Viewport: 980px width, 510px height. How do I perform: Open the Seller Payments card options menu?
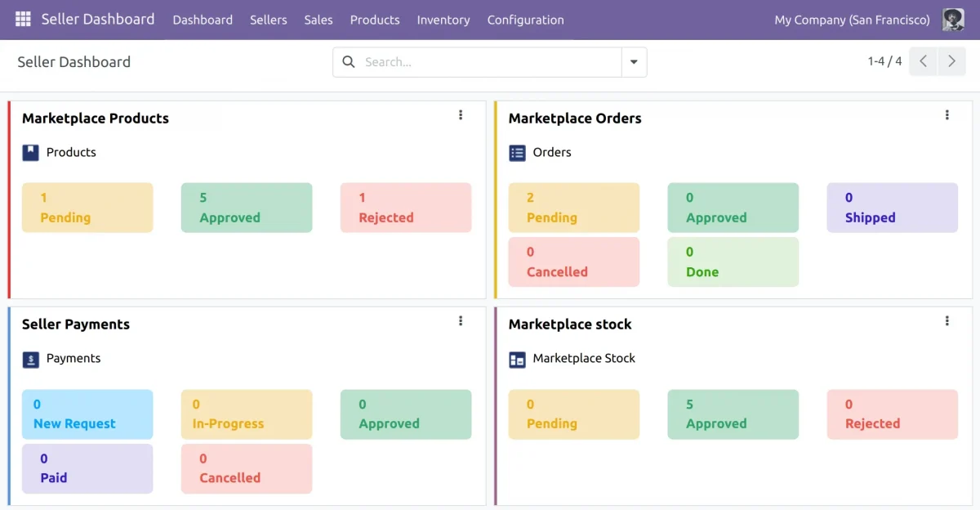[461, 320]
